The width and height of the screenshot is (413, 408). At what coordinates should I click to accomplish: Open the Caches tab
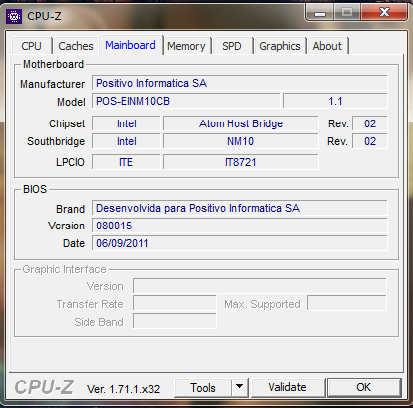(x=76, y=46)
